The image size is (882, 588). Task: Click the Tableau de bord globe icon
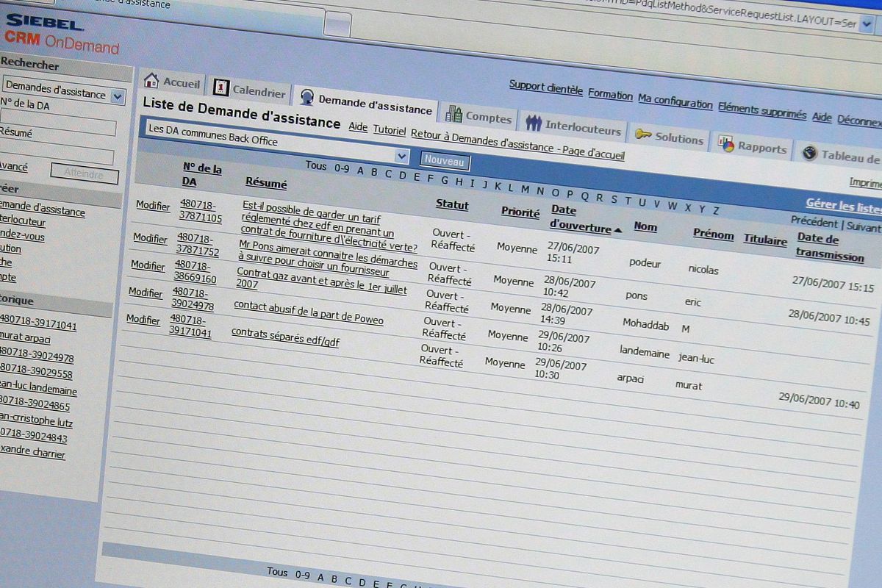811,153
